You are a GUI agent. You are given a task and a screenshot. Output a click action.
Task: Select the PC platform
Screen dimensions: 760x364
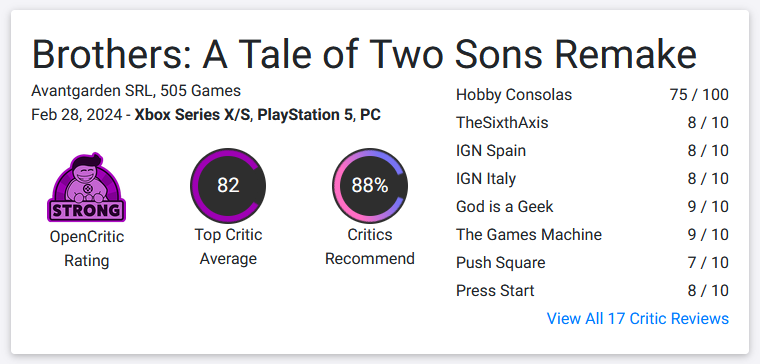[370, 115]
